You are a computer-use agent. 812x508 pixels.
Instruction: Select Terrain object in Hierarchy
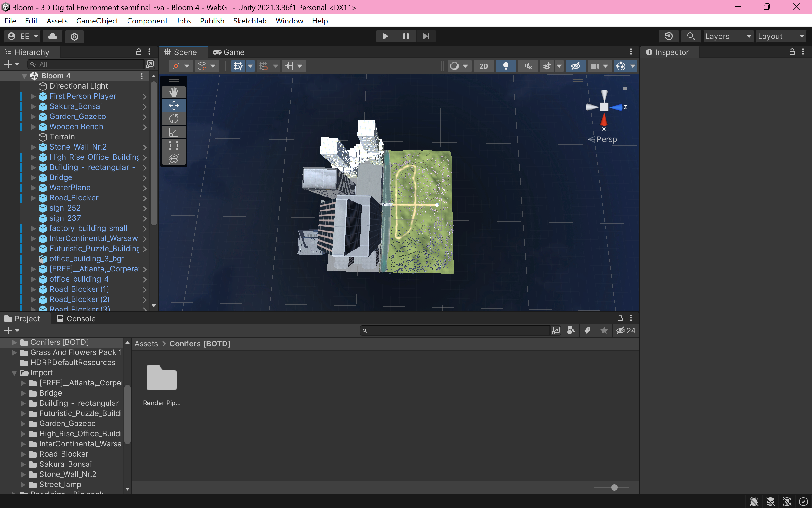tap(62, 137)
